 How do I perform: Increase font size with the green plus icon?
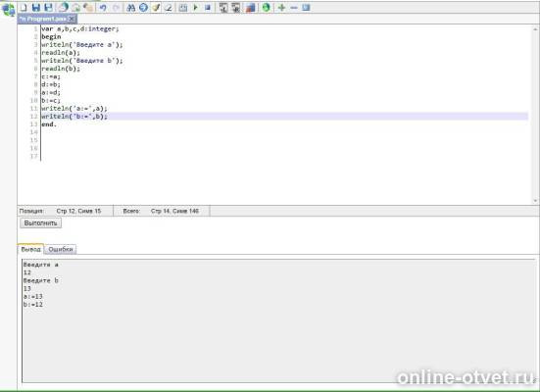point(281,7)
